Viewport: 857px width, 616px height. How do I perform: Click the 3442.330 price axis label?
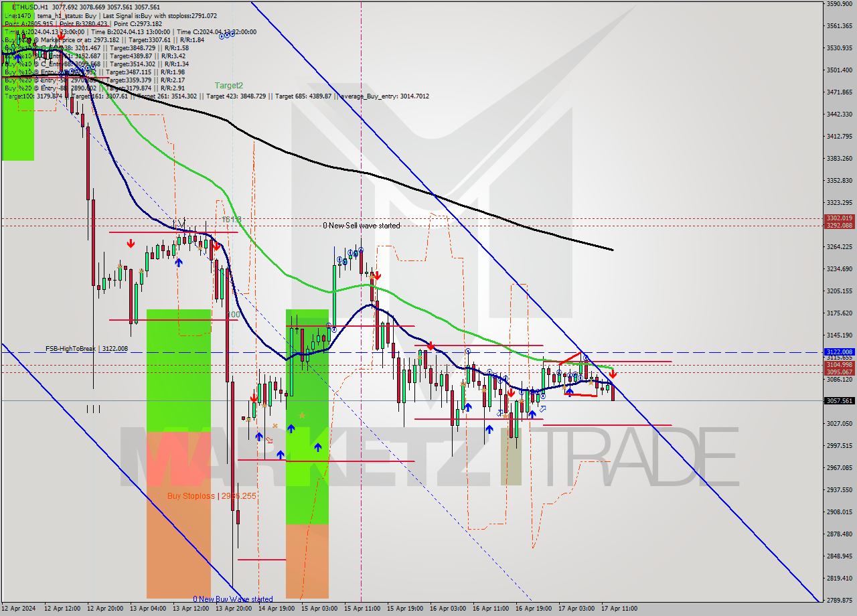coord(840,114)
